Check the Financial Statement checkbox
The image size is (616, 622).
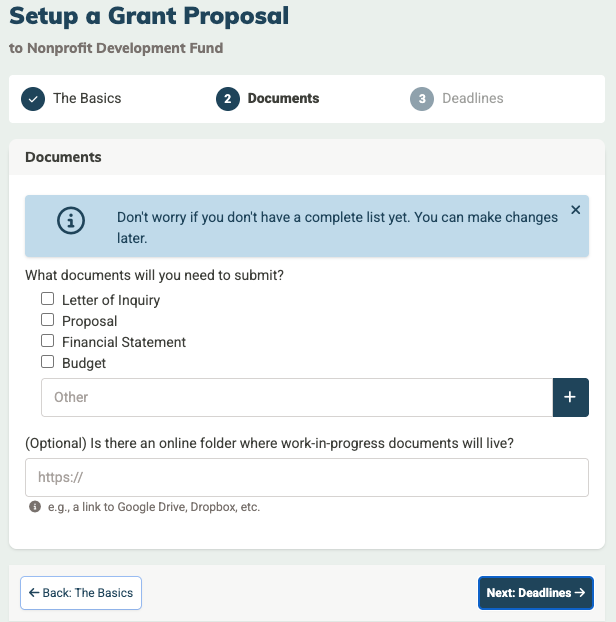click(48, 341)
